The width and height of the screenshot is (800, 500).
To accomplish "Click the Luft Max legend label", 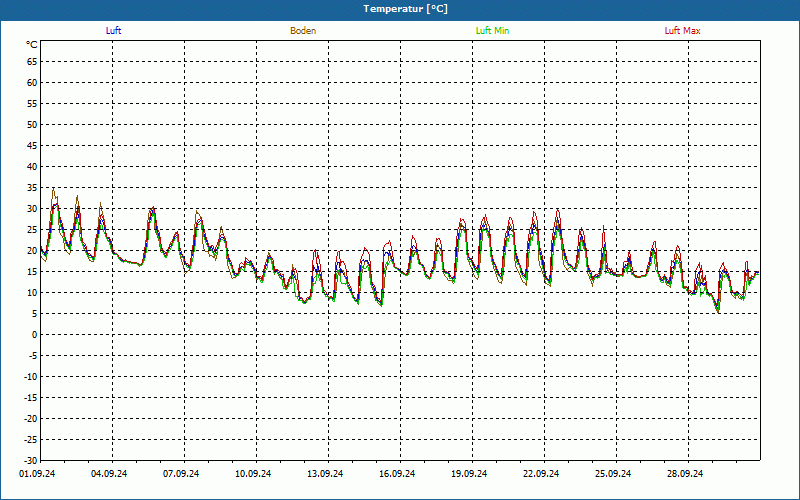I will click(x=682, y=31).
